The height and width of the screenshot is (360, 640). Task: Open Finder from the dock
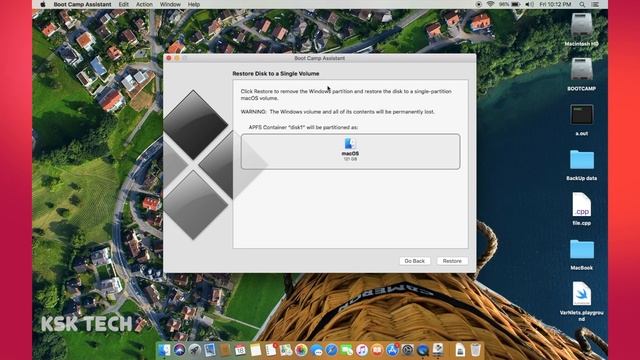(x=164, y=350)
